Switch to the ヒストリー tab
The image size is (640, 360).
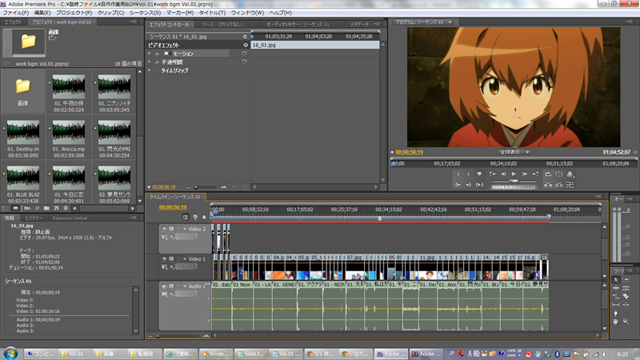pos(34,218)
